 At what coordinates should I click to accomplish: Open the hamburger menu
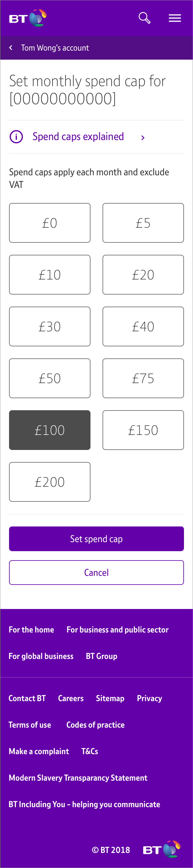coord(175,18)
